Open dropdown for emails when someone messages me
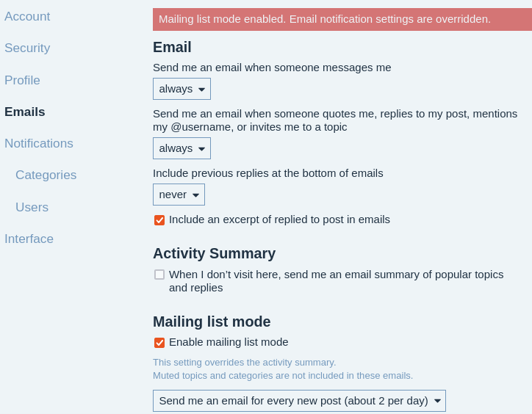Image resolution: width=532 pixels, height=414 pixels. pos(181,89)
